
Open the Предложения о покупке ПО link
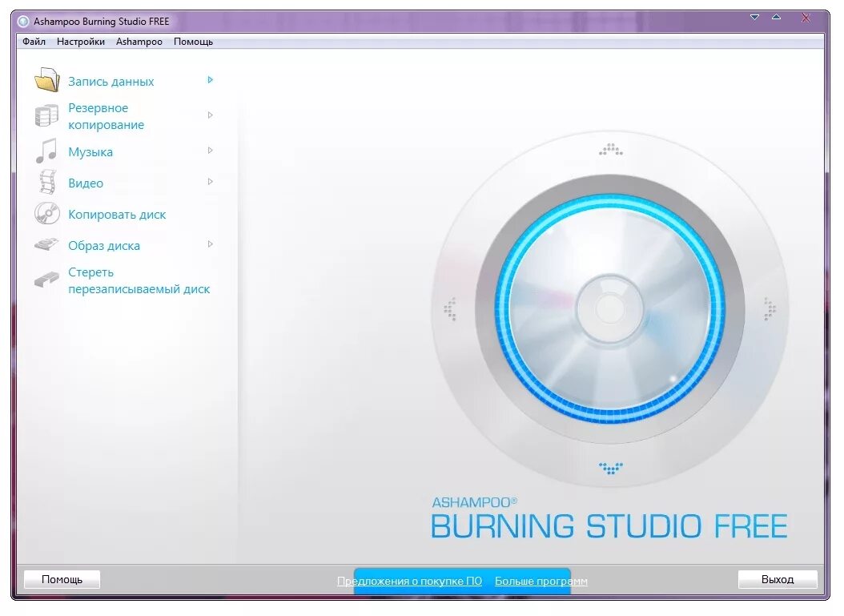[410, 581]
